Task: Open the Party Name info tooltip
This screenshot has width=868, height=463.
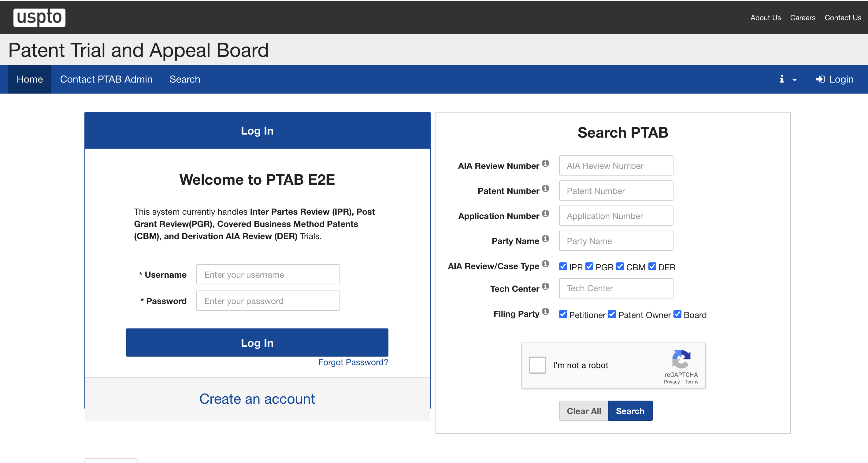Action: tap(546, 239)
